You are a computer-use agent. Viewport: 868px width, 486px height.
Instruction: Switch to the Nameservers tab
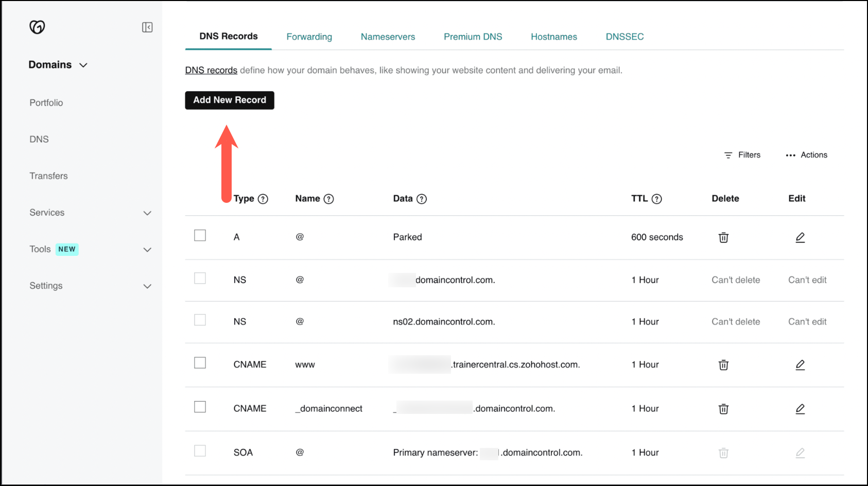pos(388,37)
